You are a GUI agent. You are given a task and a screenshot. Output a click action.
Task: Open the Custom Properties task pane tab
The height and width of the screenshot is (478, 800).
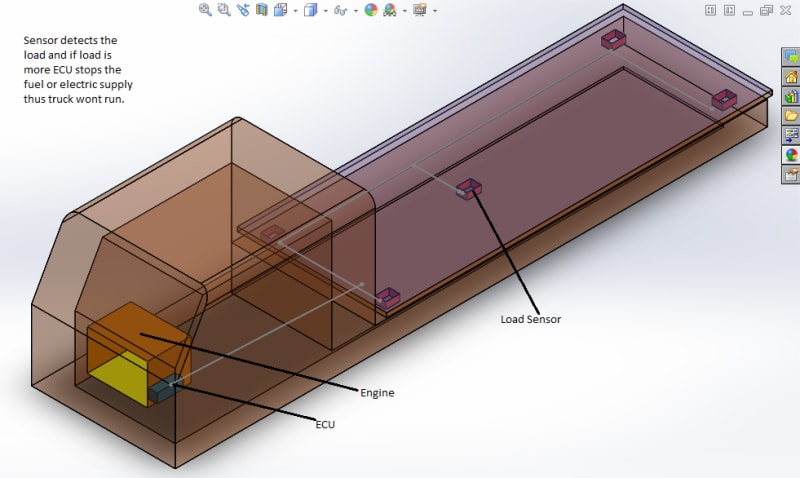click(x=791, y=174)
